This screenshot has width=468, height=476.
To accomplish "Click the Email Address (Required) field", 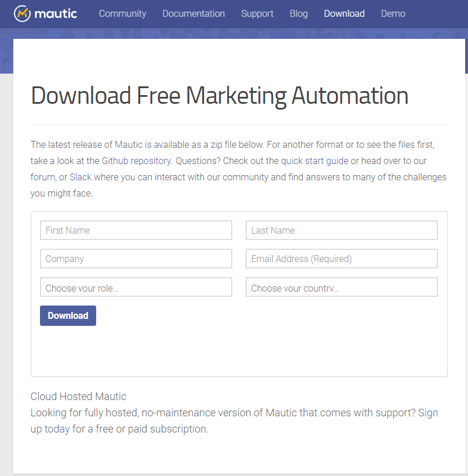I will point(342,259).
